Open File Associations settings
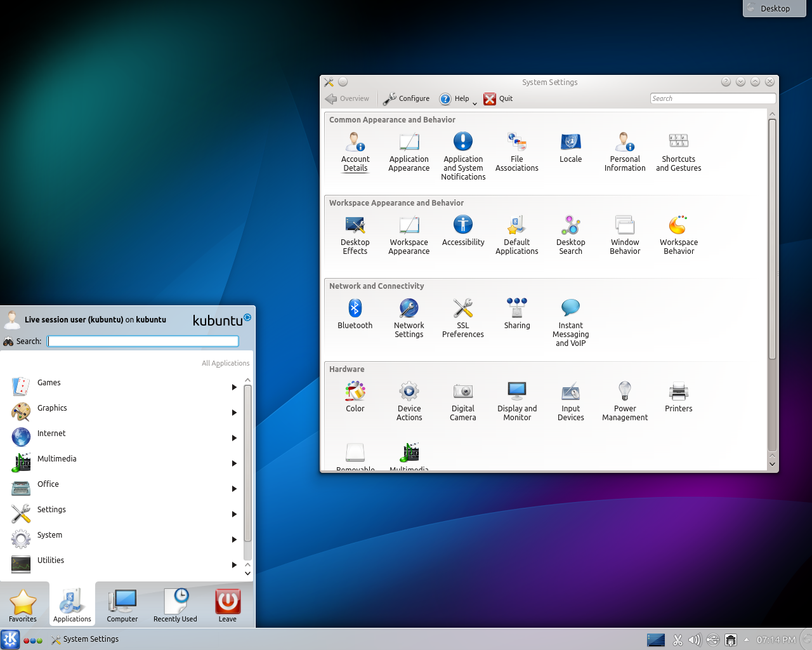 (517, 152)
